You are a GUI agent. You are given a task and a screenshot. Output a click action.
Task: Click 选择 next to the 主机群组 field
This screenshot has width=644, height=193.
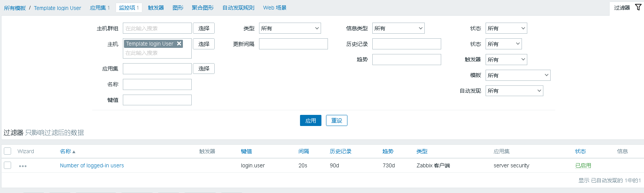point(204,28)
